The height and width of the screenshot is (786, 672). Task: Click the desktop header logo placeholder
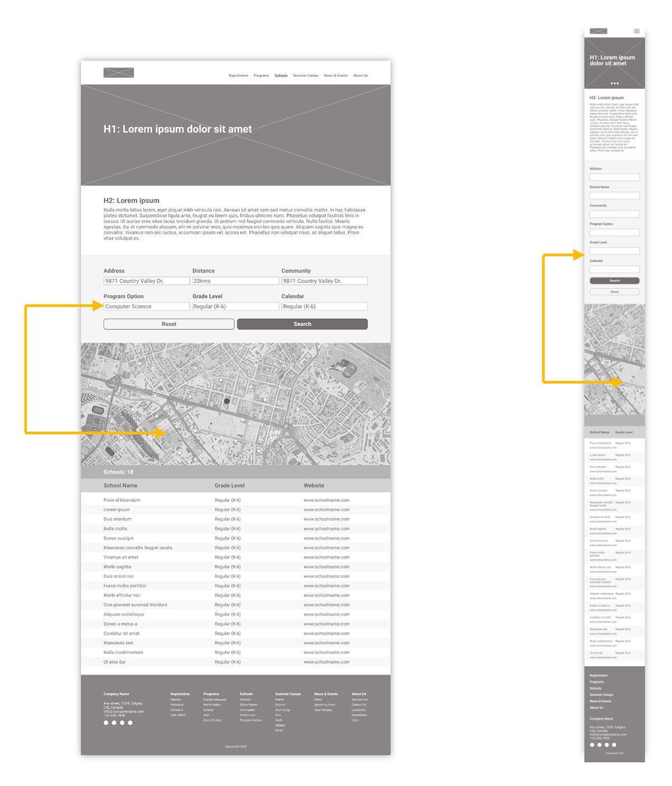[x=119, y=73]
